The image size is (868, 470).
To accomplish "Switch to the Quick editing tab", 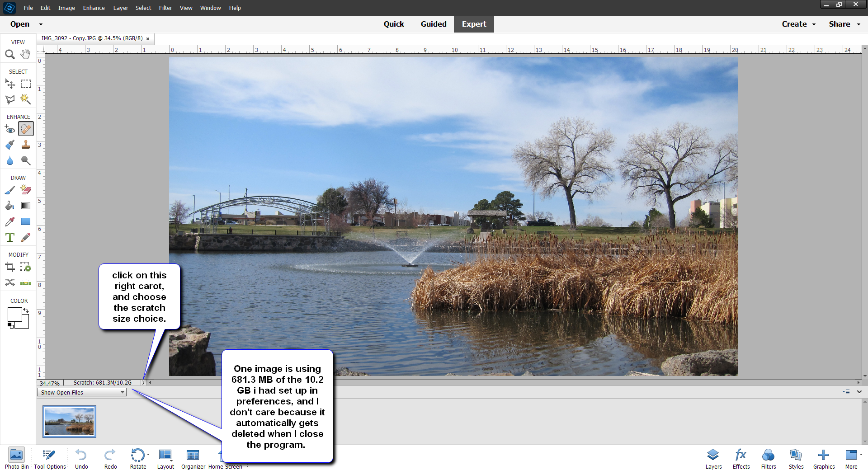I will (394, 24).
